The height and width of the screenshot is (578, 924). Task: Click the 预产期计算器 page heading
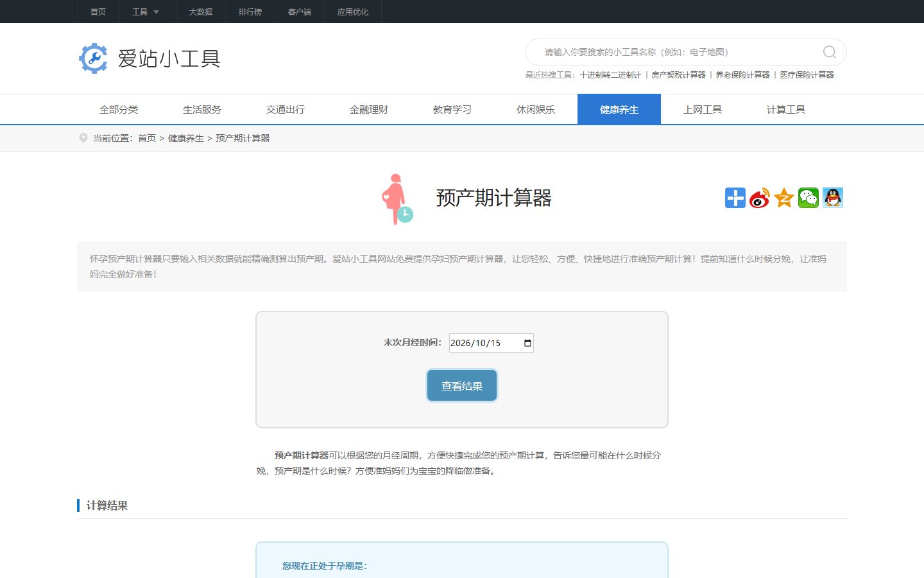tap(494, 198)
